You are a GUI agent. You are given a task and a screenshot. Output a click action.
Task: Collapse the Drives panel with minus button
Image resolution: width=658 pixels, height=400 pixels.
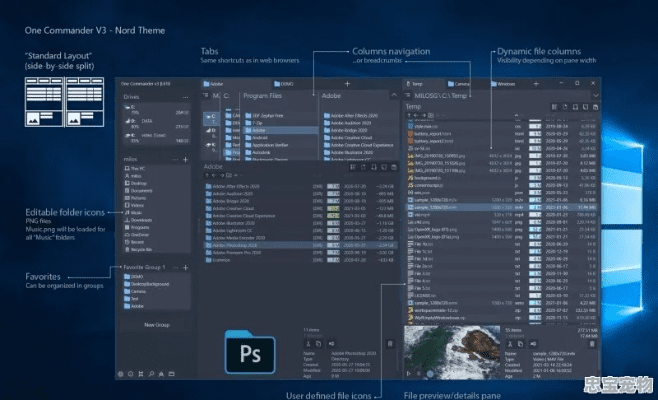pos(185,99)
